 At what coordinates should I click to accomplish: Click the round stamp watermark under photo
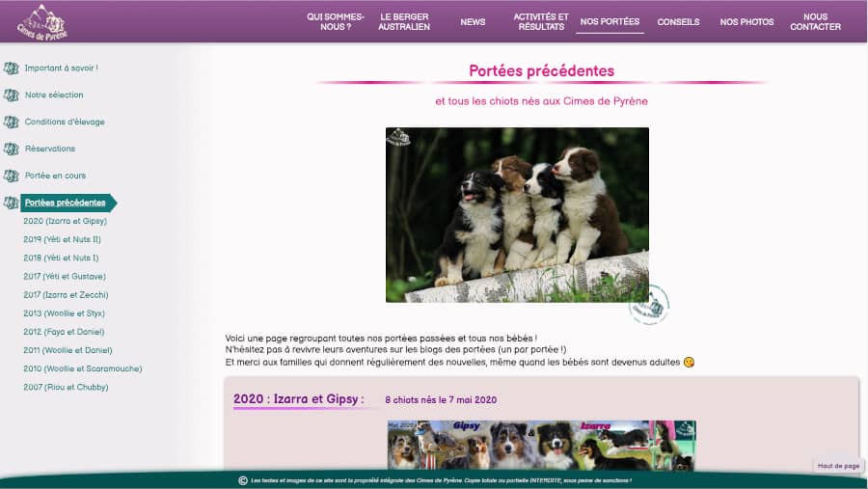649,305
